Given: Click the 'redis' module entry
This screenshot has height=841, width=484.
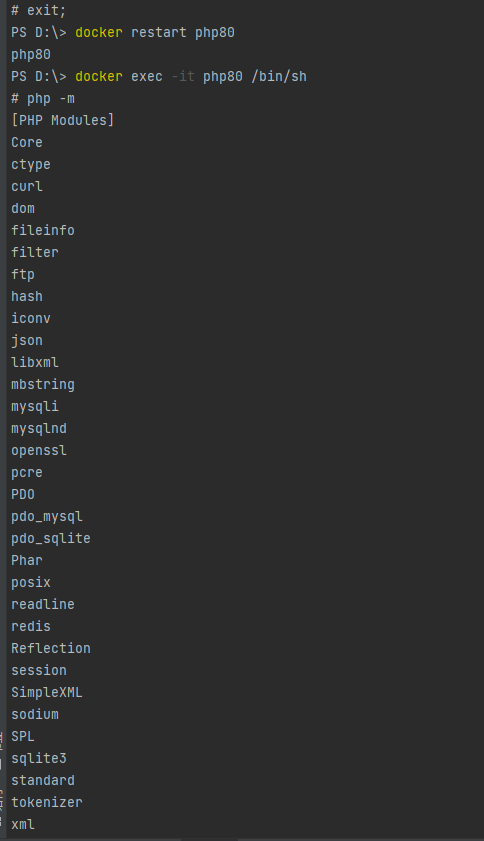Looking at the screenshot, I should (x=31, y=626).
